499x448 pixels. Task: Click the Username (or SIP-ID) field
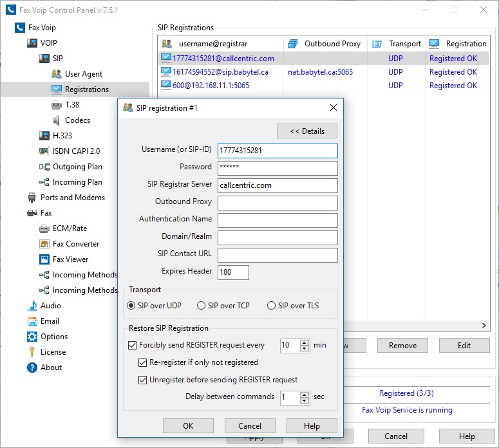278,151
